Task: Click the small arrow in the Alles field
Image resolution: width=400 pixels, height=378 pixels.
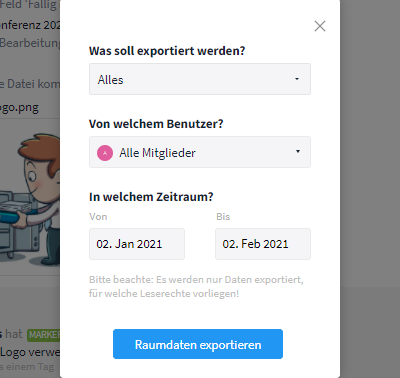Action: [297, 79]
